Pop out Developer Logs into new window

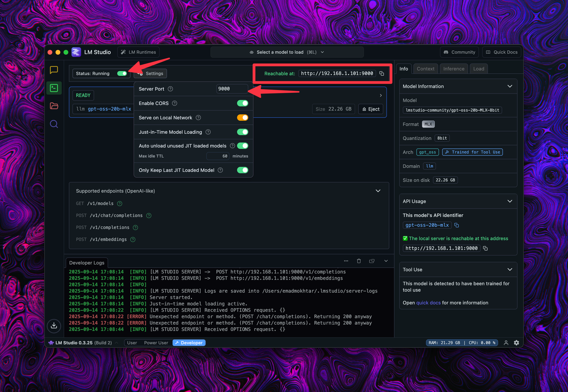coord(372,261)
